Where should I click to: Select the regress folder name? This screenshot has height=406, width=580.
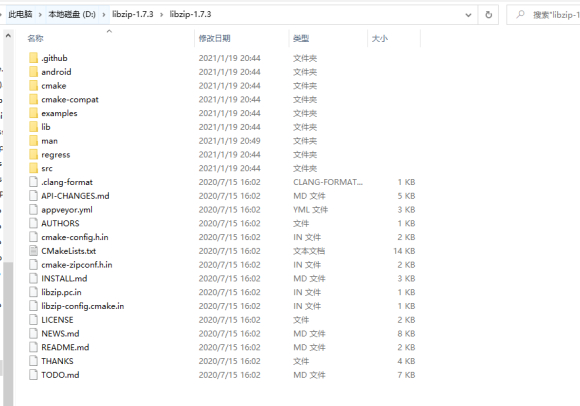coord(55,155)
